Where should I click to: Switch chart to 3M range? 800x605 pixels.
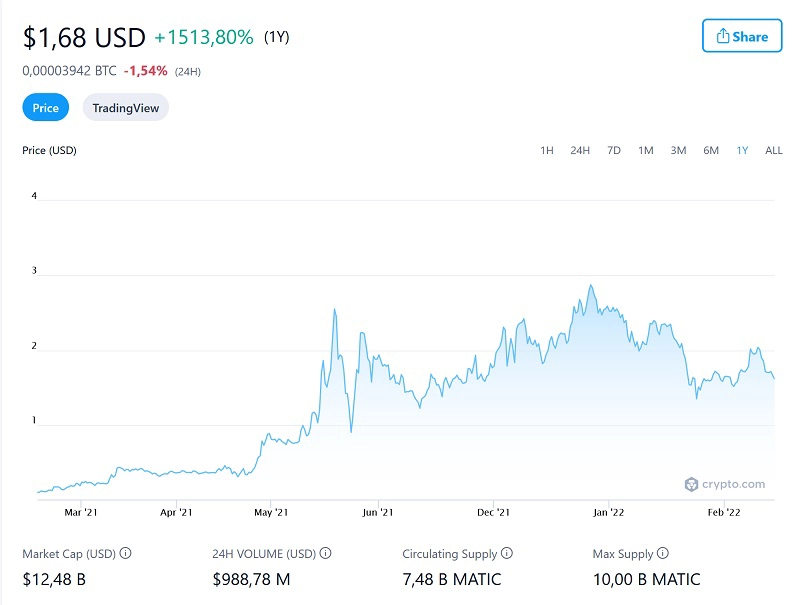(678, 150)
